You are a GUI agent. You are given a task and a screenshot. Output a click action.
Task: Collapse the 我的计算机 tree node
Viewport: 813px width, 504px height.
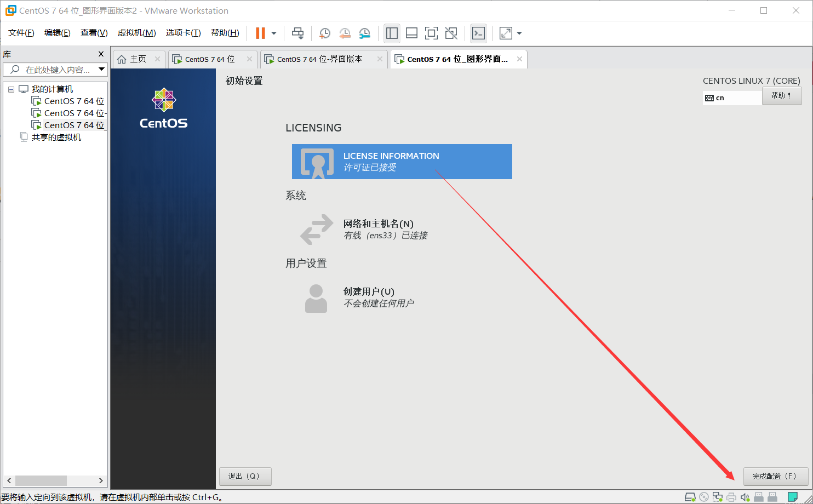[11, 89]
